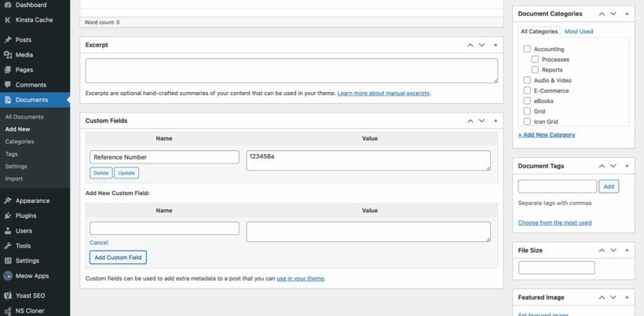Click the Plugins plug icon
This screenshot has height=316, width=644.
[7, 215]
